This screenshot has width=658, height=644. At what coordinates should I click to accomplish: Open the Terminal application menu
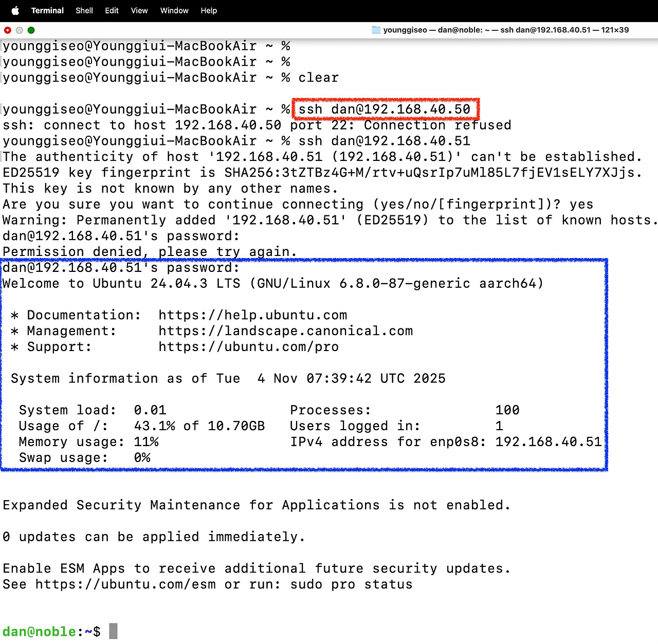[x=47, y=10]
